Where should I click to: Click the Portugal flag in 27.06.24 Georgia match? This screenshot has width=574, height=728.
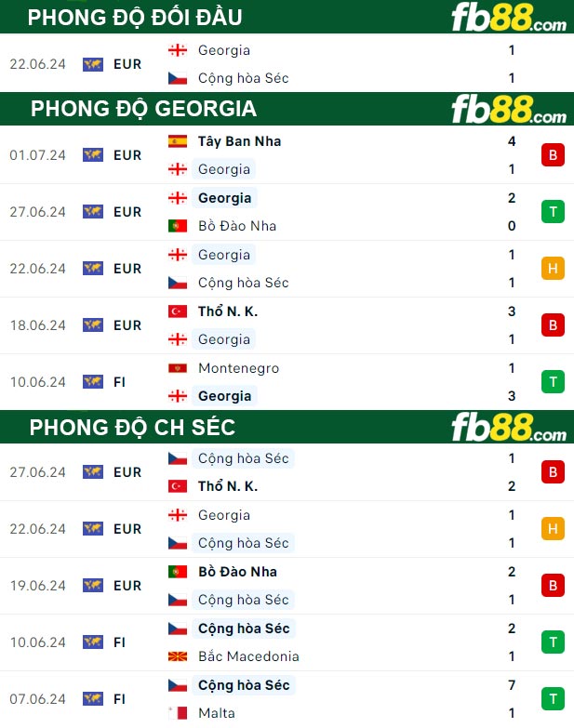click(x=178, y=226)
